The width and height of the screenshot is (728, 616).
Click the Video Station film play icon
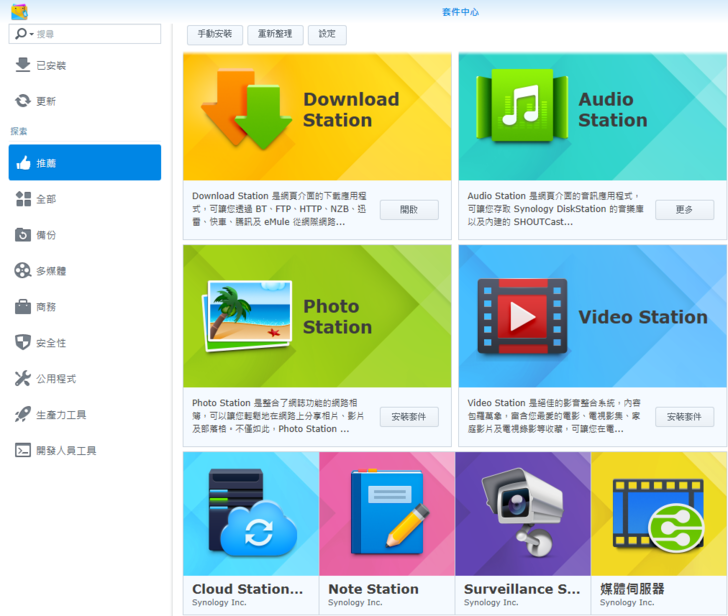522,317
